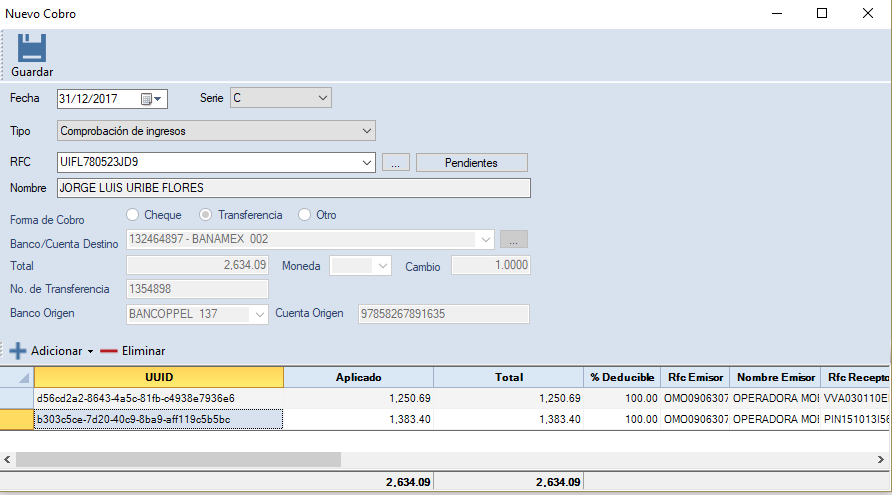Click the Nombre text field
Screen dimensions: 892x495
[294, 188]
